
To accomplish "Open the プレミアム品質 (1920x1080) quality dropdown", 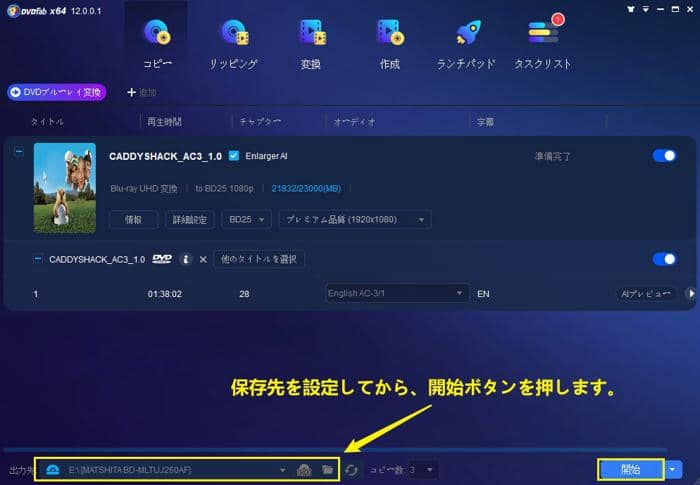I will tap(355, 220).
